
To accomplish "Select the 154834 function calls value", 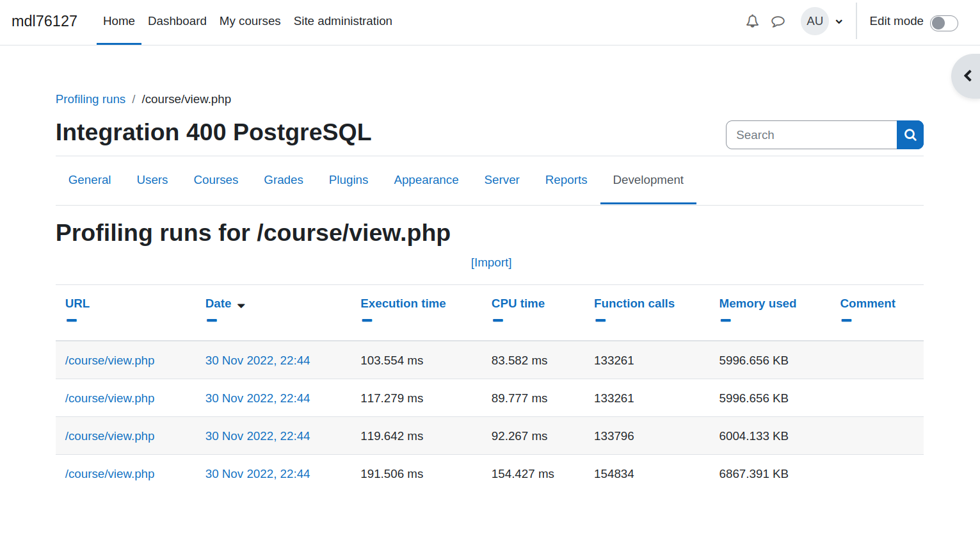I will pos(614,474).
